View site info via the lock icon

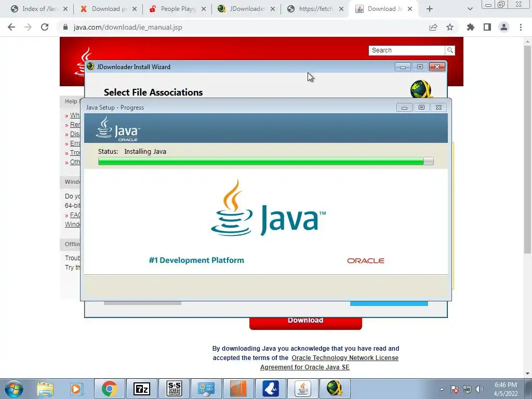click(x=65, y=27)
